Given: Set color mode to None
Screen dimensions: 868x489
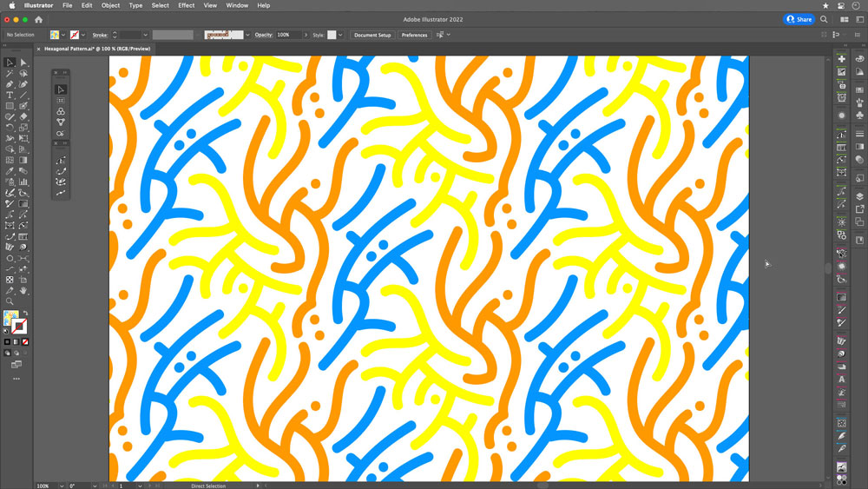Looking at the screenshot, I should pyautogui.click(x=25, y=342).
